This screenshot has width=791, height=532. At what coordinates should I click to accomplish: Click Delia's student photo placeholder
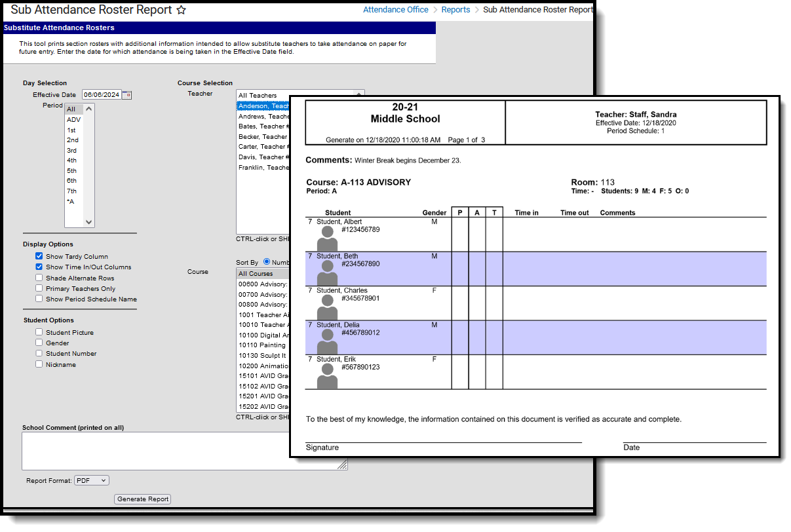click(327, 341)
